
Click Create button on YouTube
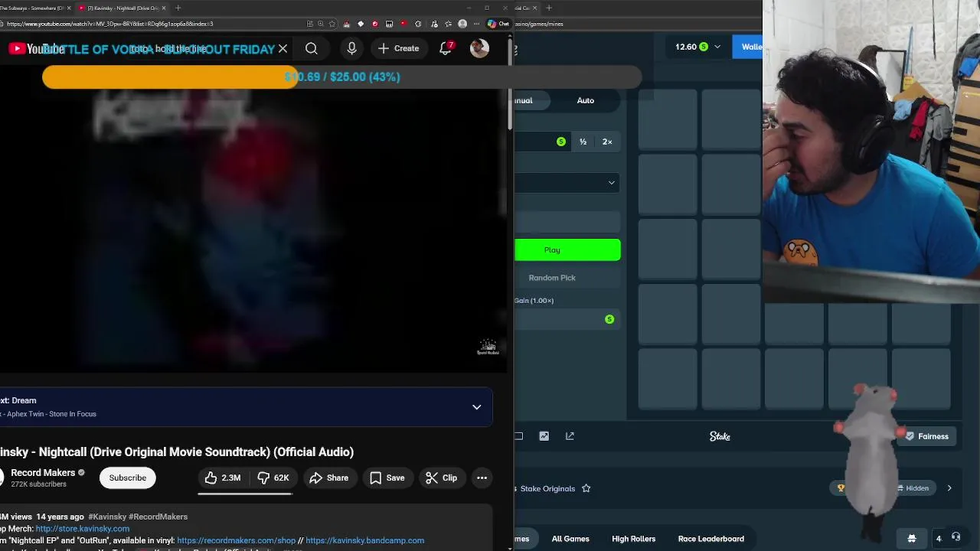398,48
